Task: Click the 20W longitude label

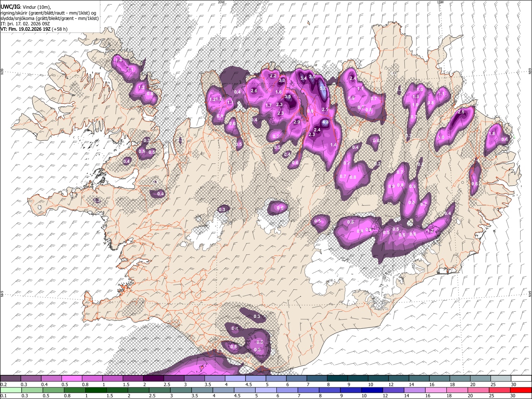Action: pyautogui.click(x=221, y=2)
